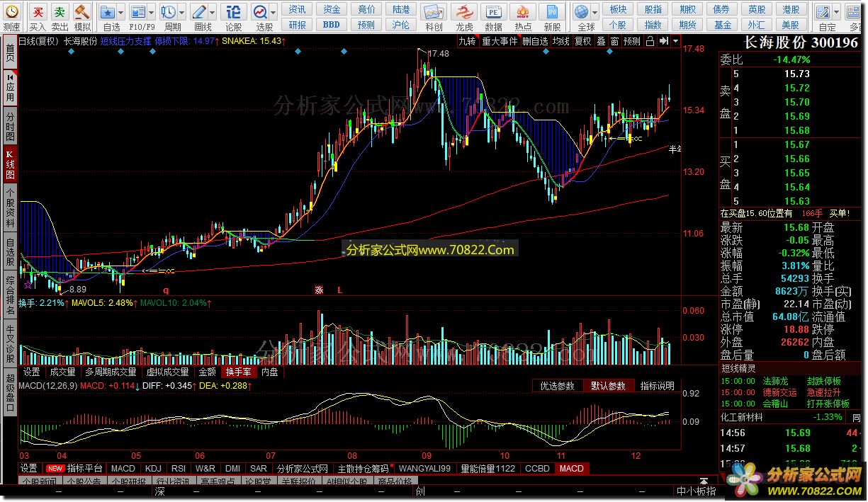Click 指标说明 indicator description button
The image size is (868, 502).
pos(658,386)
